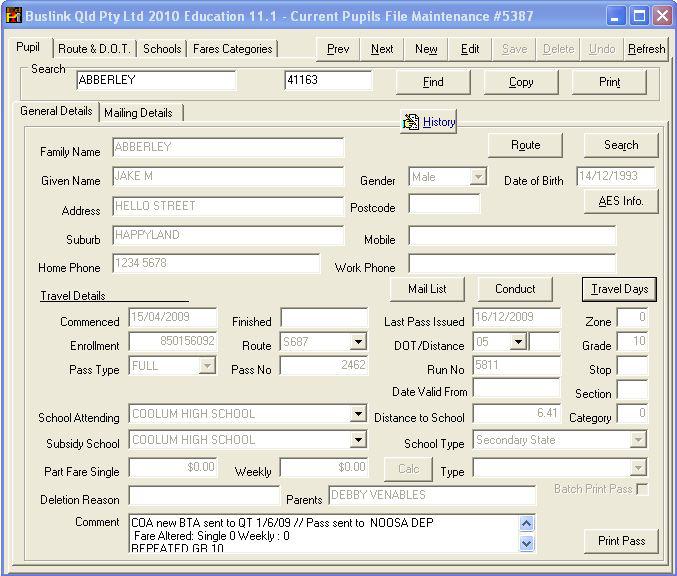Open the Type dropdown beside Calc
677x576 pixels.
click(x=638, y=468)
